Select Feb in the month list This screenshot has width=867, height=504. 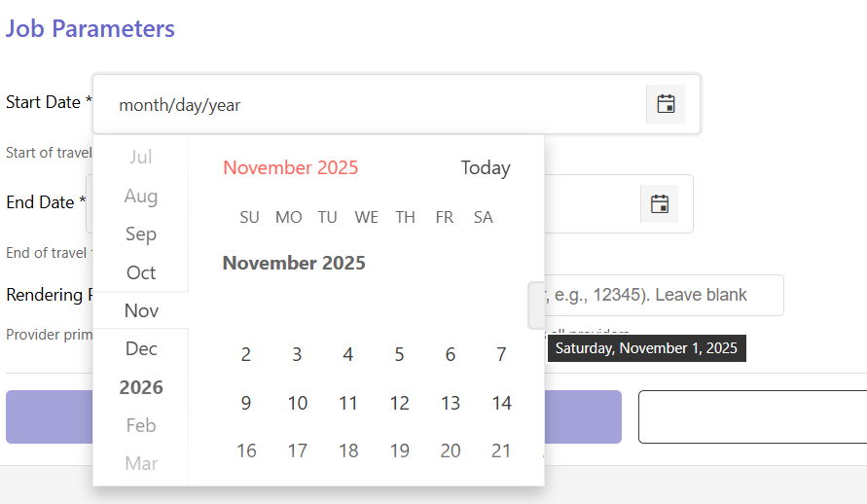coord(141,425)
